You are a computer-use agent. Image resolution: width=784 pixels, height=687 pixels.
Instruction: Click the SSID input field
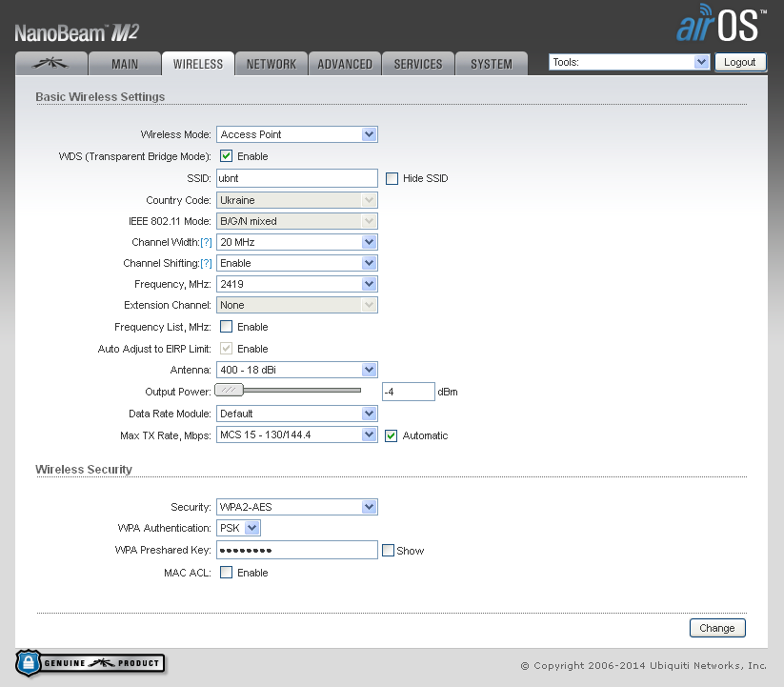[x=297, y=178]
